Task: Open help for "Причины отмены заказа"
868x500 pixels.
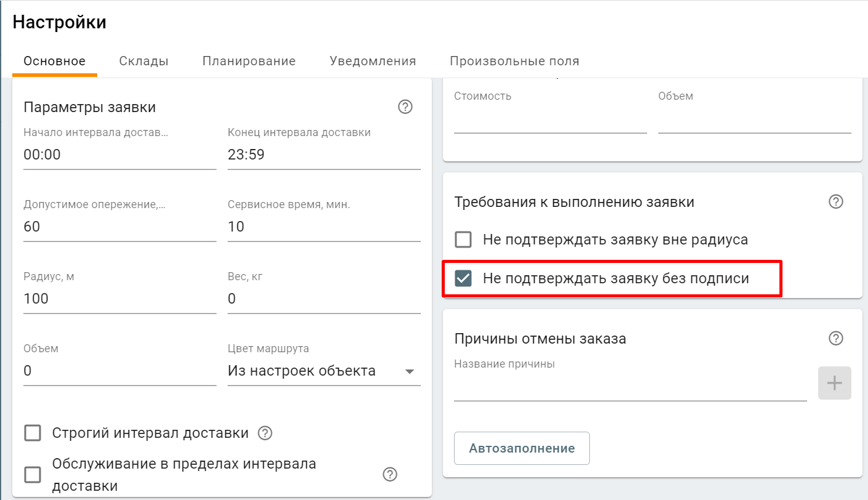Action: [x=835, y=338]
